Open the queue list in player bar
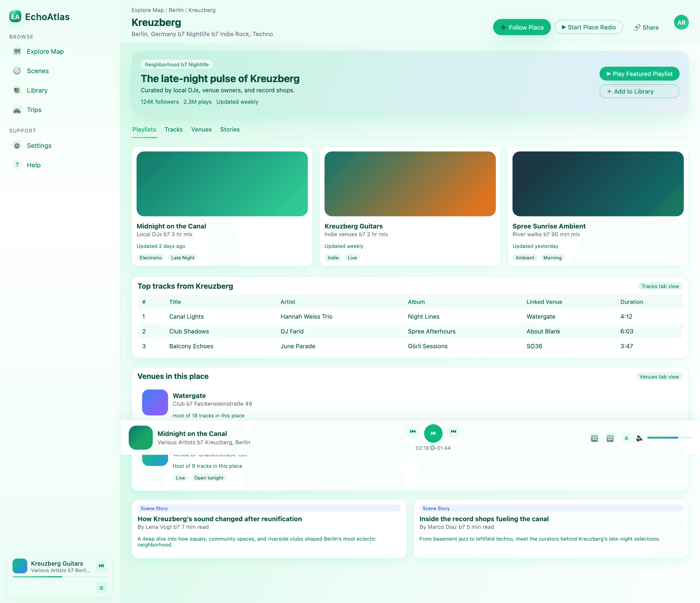Viewport: 700px width, 603px height. click(626, 438)
